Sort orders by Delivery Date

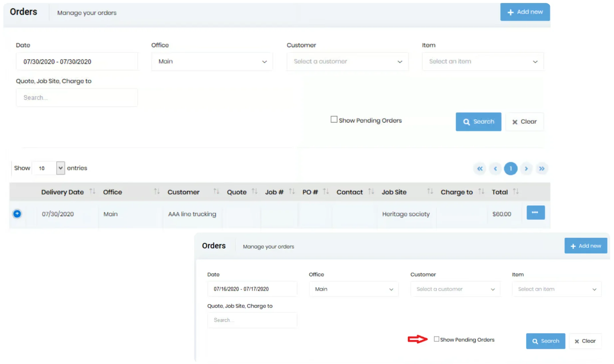(x=92, y=192)
